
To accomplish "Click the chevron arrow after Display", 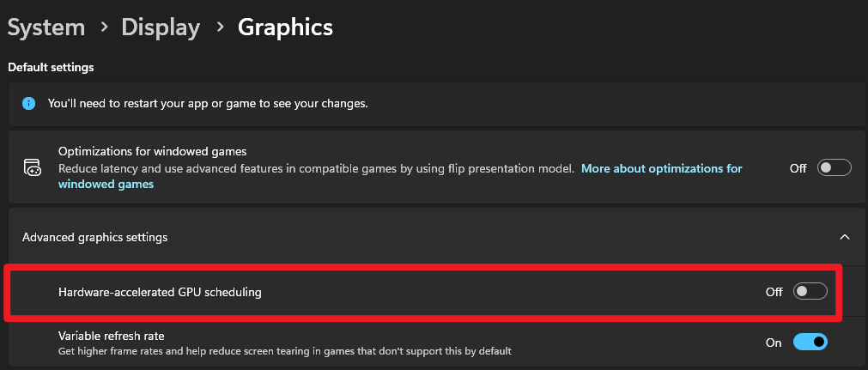I will [x=219, y=27].
